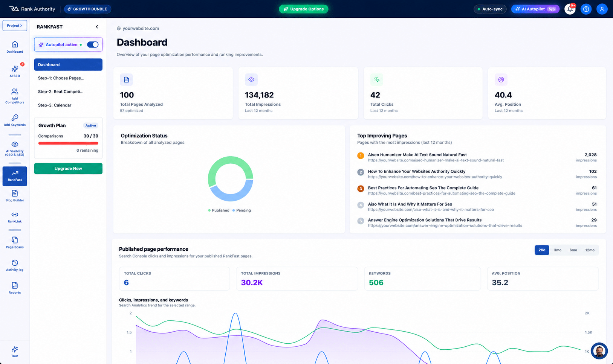Click the Active plan badge
613x364 pixels.
pyautogui.click(x=90, y=126)
